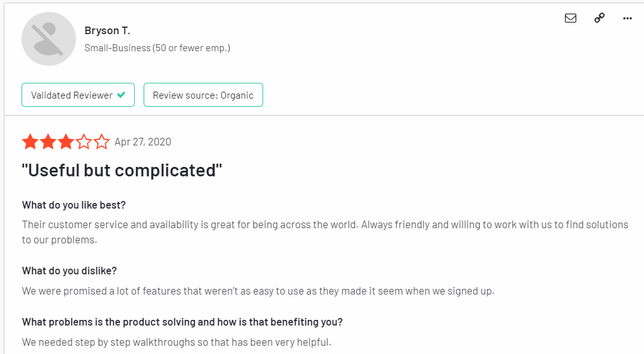
Task: Click the customer service answer text
Action: point(325,232)
